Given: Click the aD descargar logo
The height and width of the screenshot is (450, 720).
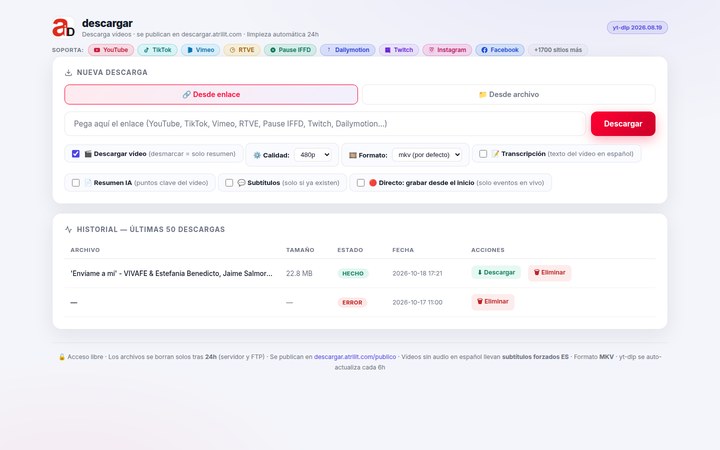Looking at the screenshot, I should coord(63,28).
